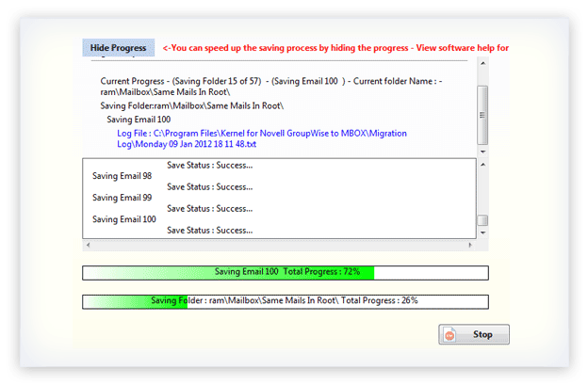Click the save status list scrollbar thumb
Screen dimensions: 588x385
(482, 221)
